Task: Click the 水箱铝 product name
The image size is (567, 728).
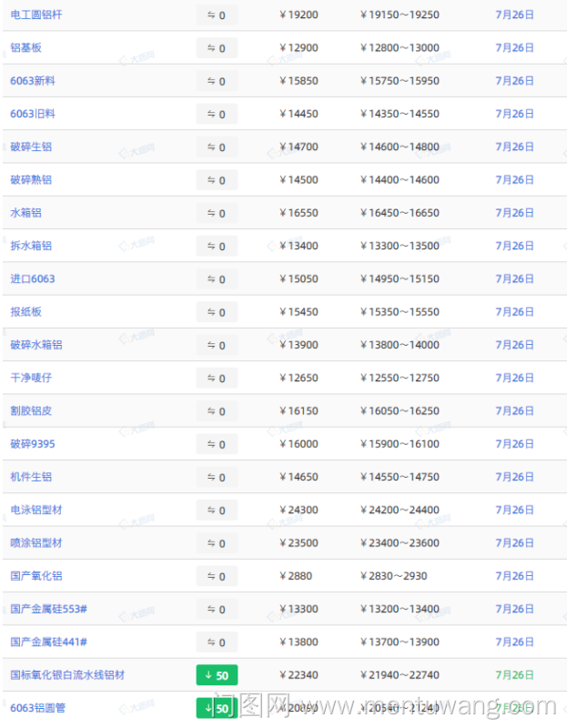Action: [x=25, y=213]
